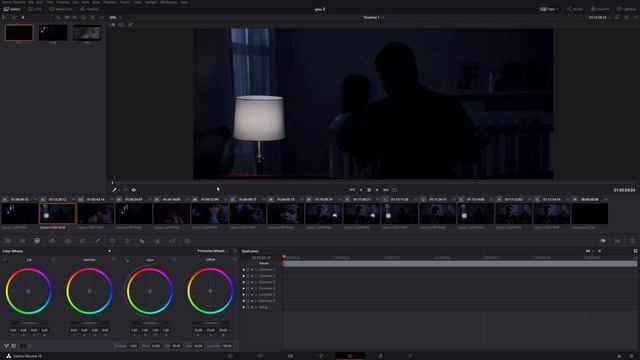Open the Clips filter dropdown arrow
640x360 pixels.
[557, 9]
